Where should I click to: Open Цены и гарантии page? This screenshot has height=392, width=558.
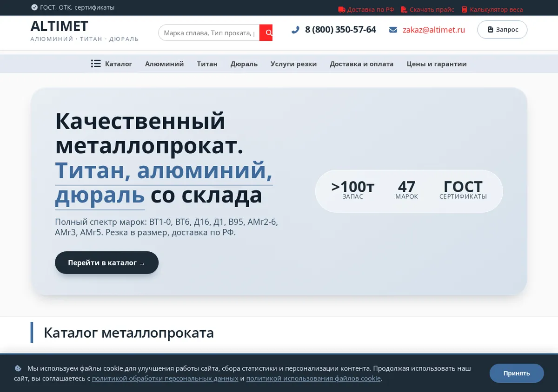437,64
